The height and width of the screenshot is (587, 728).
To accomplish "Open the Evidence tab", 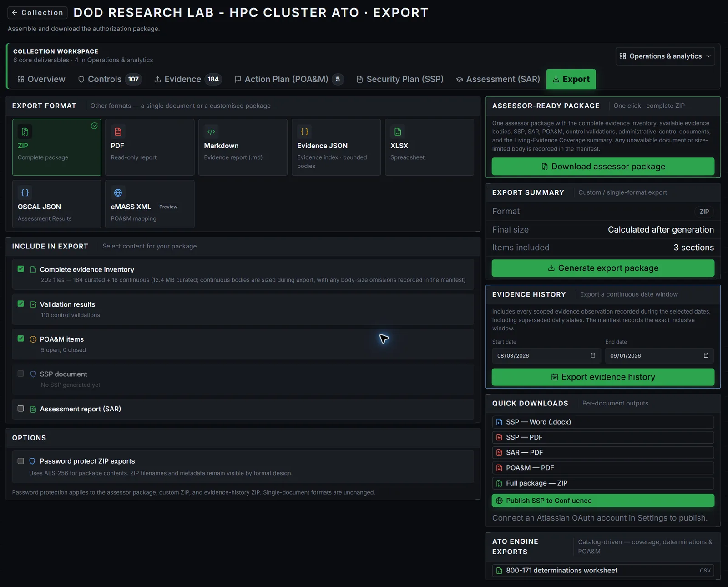I will 187,79.
